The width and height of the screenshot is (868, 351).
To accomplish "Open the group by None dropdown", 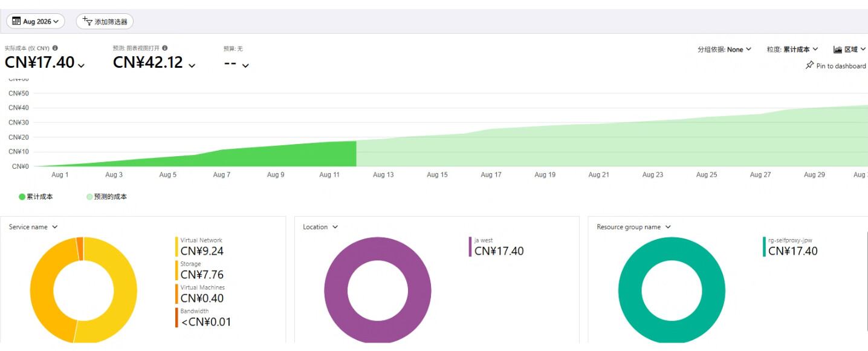I will (724, 50).
